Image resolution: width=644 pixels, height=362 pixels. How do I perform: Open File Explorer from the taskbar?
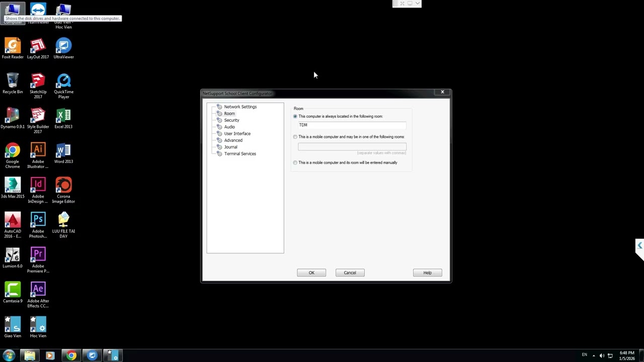click(30, 355)
